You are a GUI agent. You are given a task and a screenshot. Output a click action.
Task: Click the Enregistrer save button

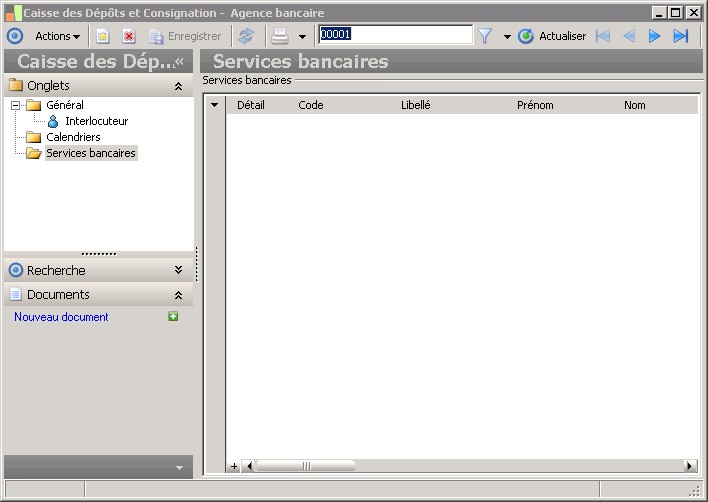click(185, 36)
